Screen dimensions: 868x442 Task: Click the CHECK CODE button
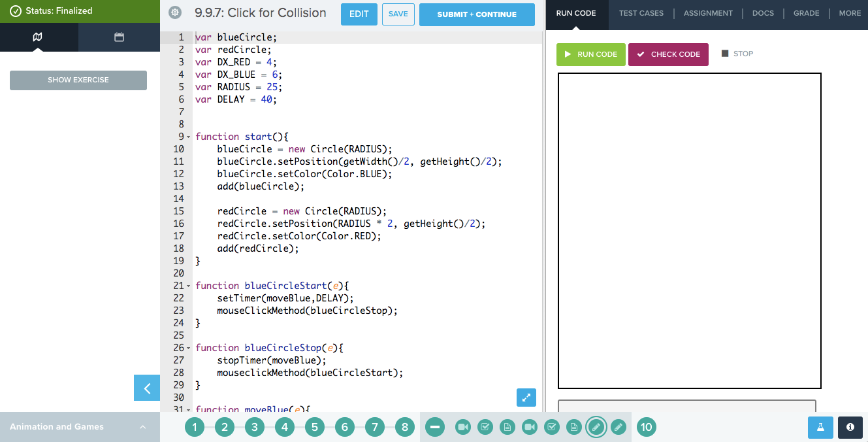pos(668,54)
